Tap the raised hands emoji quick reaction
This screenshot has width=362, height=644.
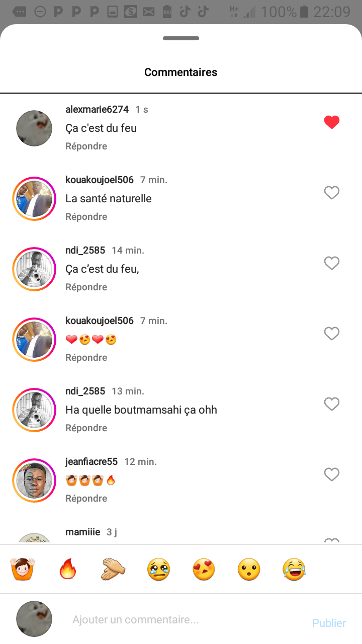(x=23, y=569)
